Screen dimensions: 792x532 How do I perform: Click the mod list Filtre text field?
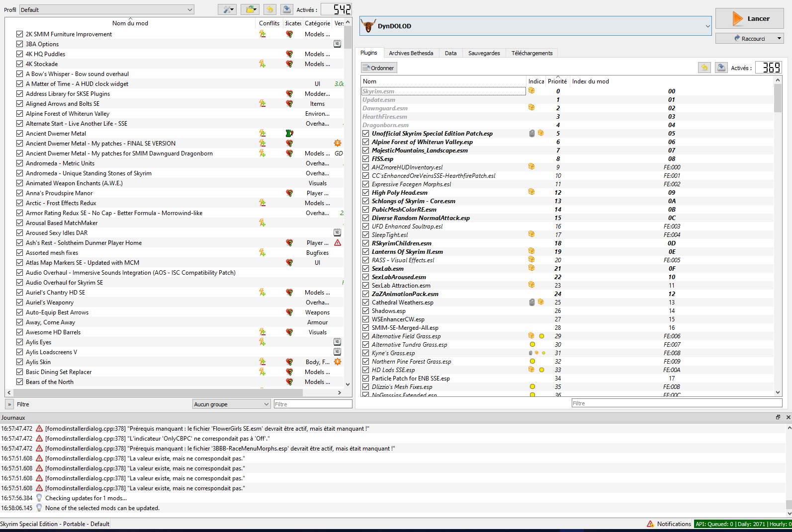click(313, 404)
